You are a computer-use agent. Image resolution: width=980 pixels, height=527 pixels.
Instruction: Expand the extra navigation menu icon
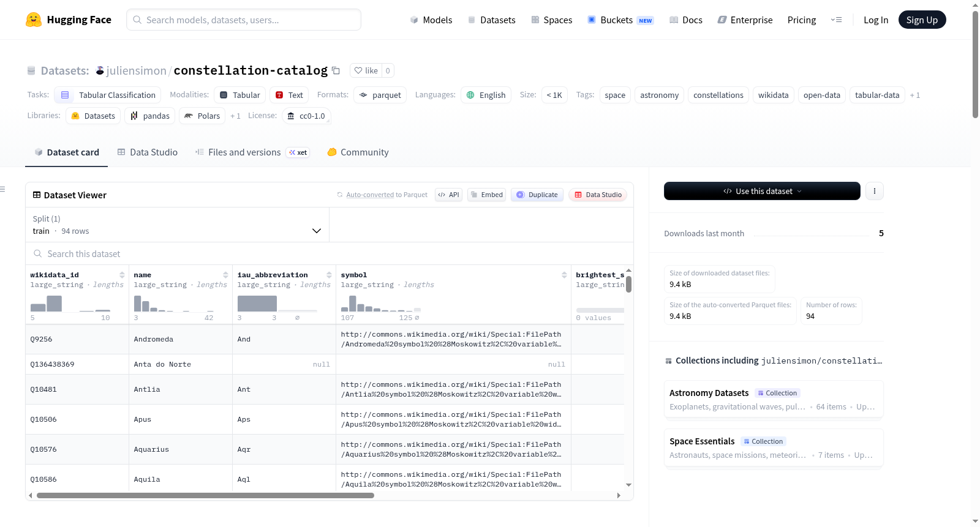point(836,20)
